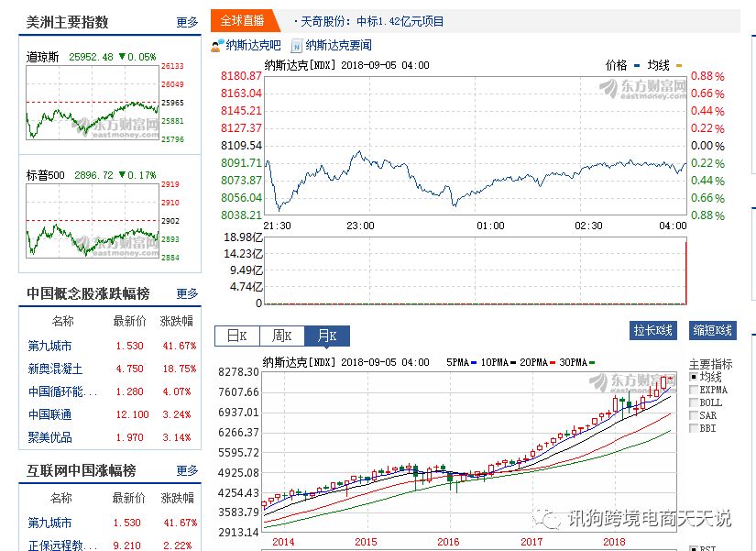Switch to the 日K tab
Screen dimensions: 756x551
pyautogui.click(x=236, y=336)
